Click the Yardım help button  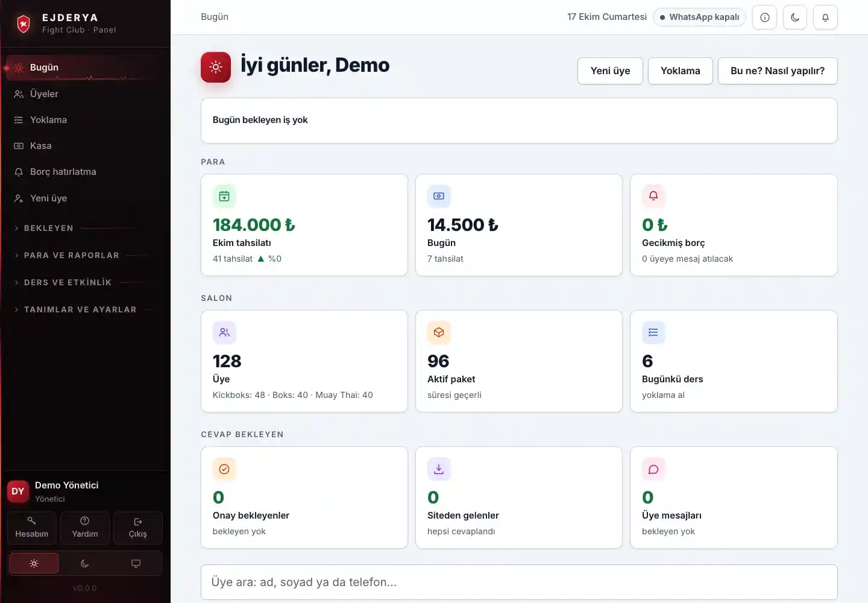tap(85, 528)
